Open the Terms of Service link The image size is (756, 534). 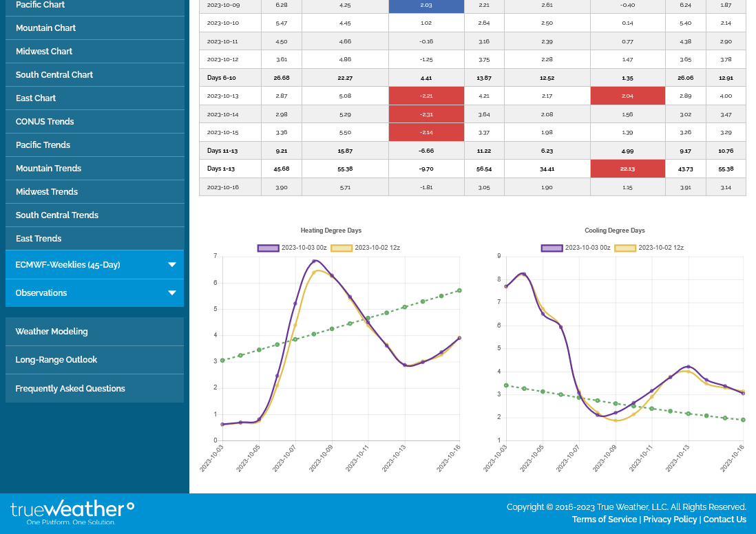coord(604,520)
